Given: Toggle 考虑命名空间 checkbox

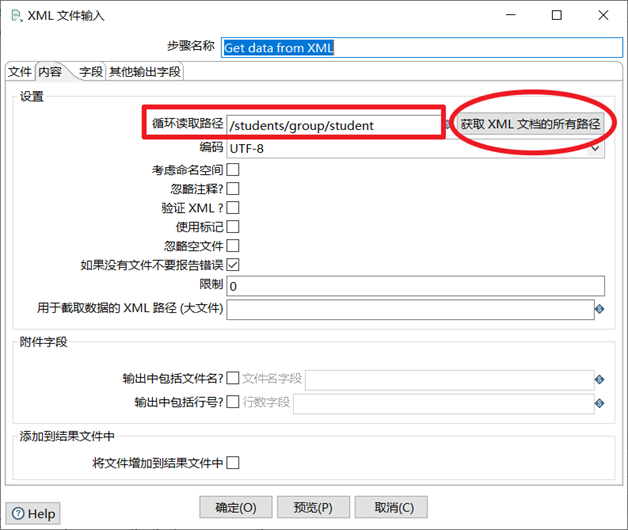Looking at the screenshot, I should tap(233, 169).
